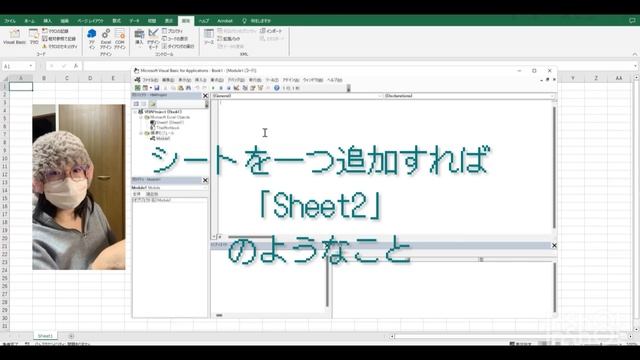Click the insert function fx icon
The width and height of the screenshot is (640, 360).
click(x=76, y=66)
